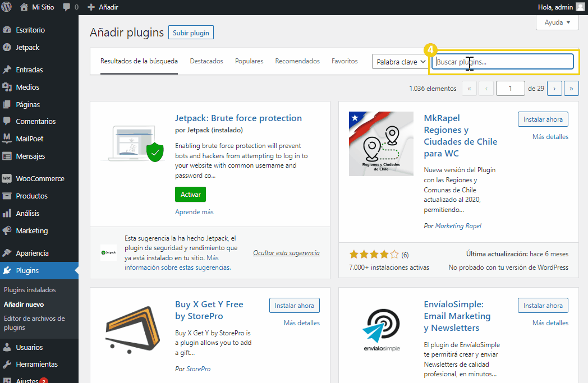Click the MkRapel Chile map thumbnail
Image resolution: width=588 pixels, height=383 pixels.
pyautogui.click(x=381, y=144)
